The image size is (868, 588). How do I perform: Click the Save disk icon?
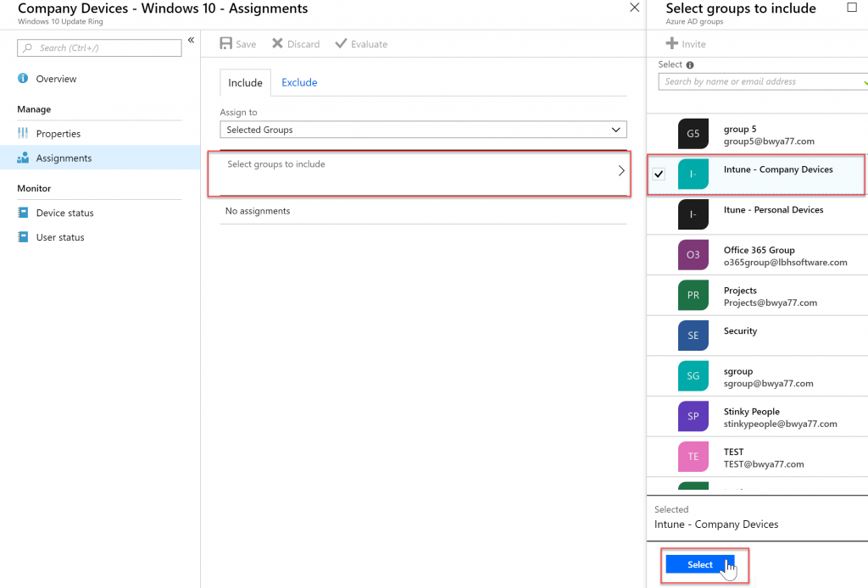(225, 43)
